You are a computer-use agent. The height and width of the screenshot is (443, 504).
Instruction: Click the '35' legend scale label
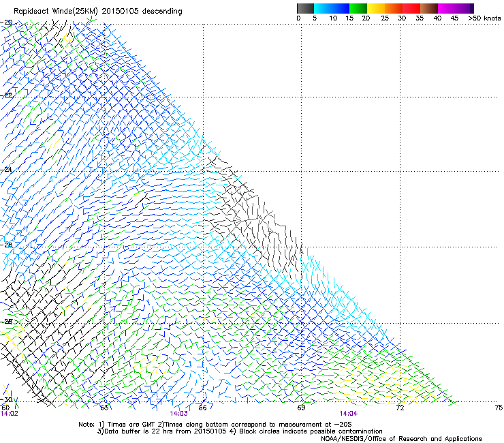point(420,18)
